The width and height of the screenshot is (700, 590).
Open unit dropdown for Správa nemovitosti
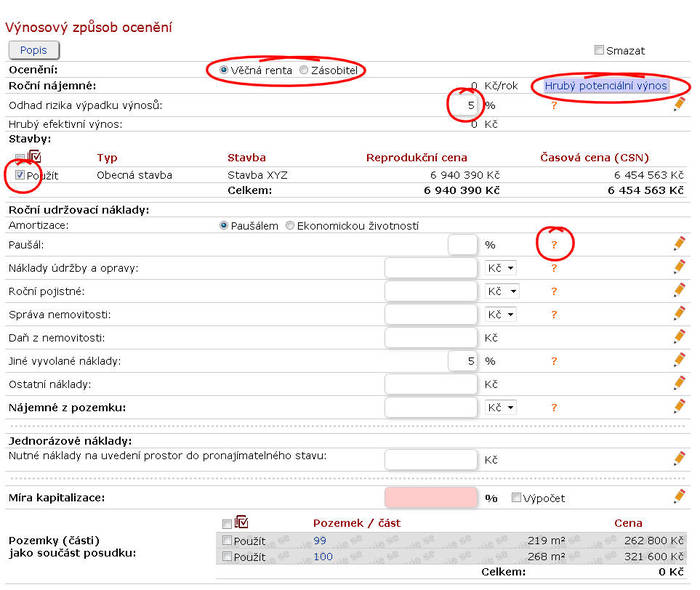pos(501,314)
